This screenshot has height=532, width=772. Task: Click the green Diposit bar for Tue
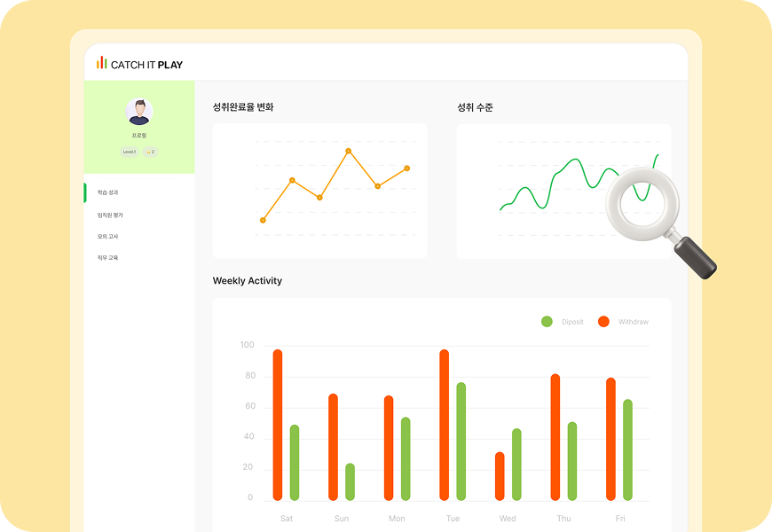click(461, 441)
